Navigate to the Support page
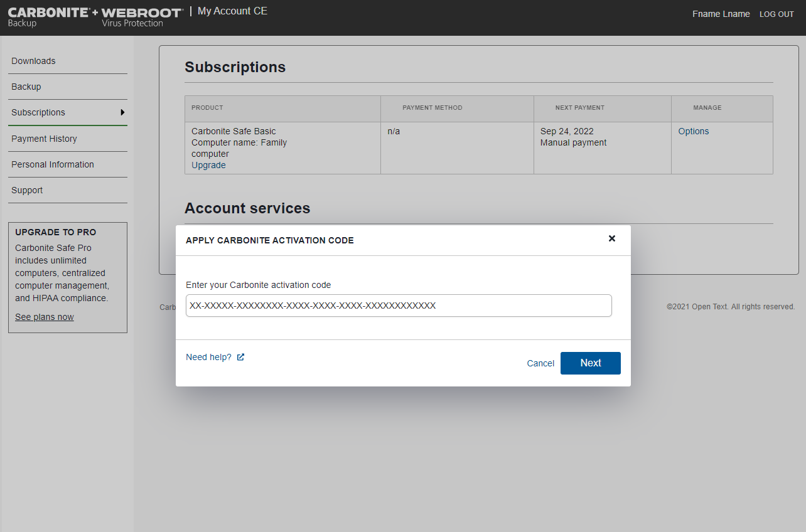806x532 pixels. [x=27, y=190]
